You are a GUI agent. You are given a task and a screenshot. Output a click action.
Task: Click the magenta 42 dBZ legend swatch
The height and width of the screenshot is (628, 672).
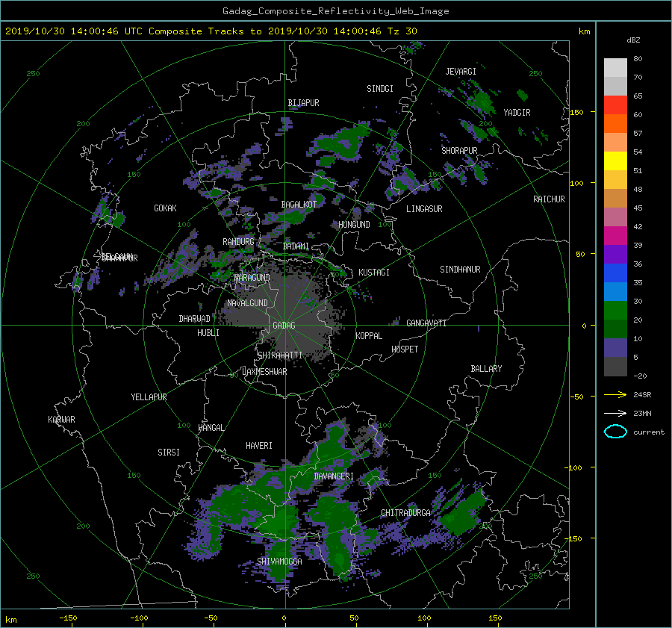pyautogui.click(x=615, y=235)
